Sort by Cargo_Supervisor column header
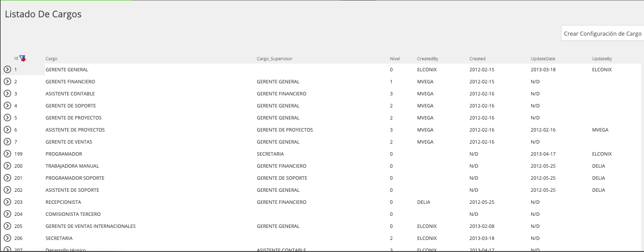This screenshot has width=644, height=252. (274, 59)
